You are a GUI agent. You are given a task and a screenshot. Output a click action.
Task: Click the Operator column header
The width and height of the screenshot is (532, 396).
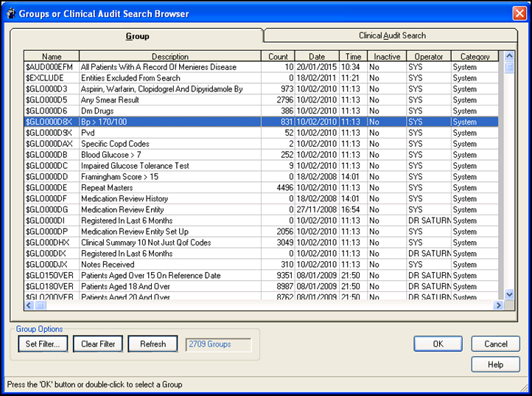[428, 57]
